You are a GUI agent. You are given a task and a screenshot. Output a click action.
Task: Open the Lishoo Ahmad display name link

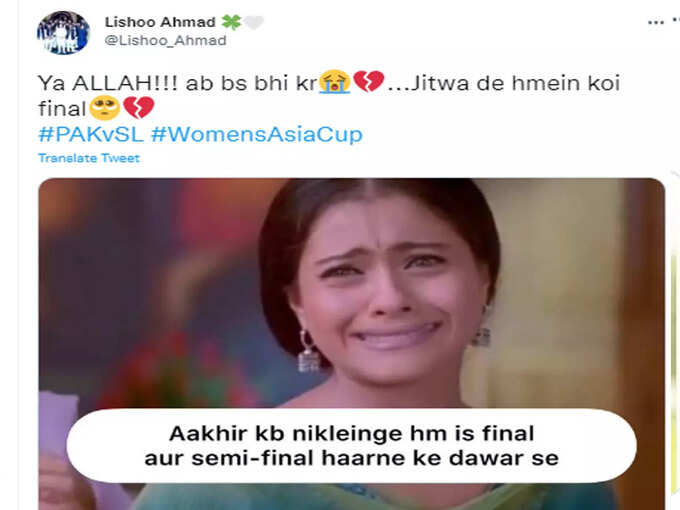pos(160,22)
